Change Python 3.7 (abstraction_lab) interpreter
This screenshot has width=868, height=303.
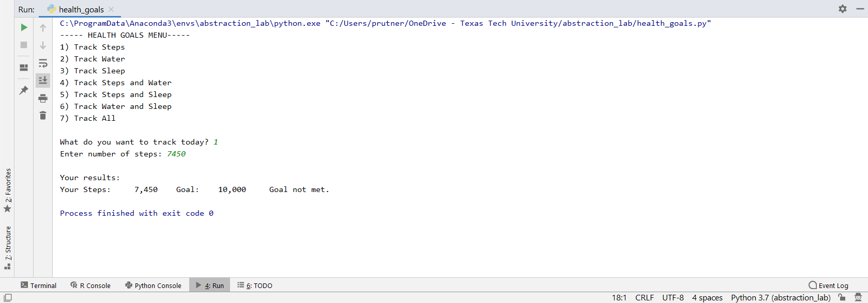click(x=781, y=298)
